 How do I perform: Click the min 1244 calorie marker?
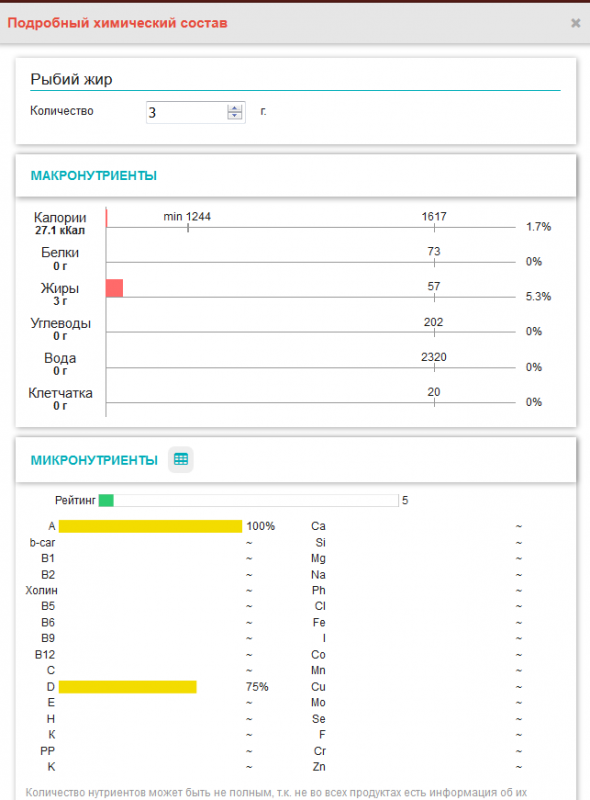[x=187, y=217]
